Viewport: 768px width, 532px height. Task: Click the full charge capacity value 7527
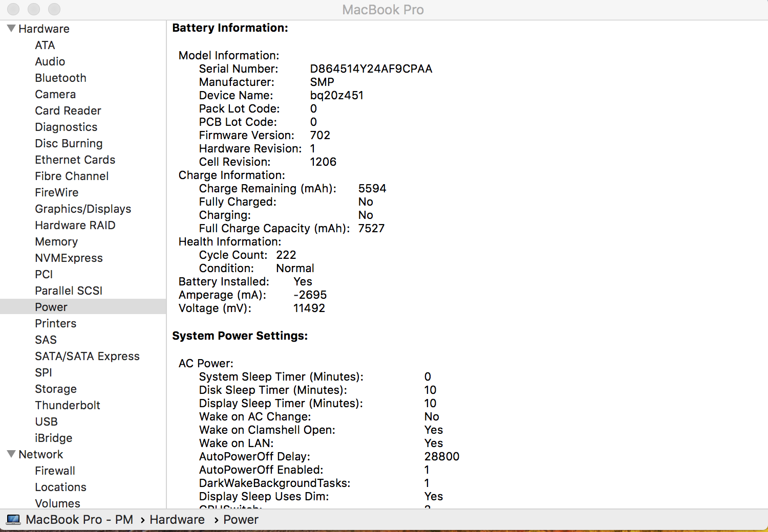pyautogui.click(x=371, y=228)
